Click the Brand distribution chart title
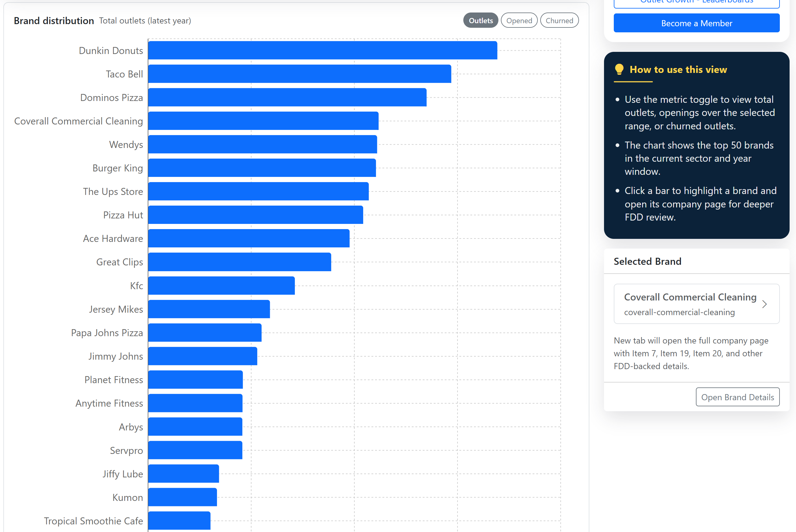Image resolution: width=796 pixels, height=532 pixels. [x=54, y=20]
